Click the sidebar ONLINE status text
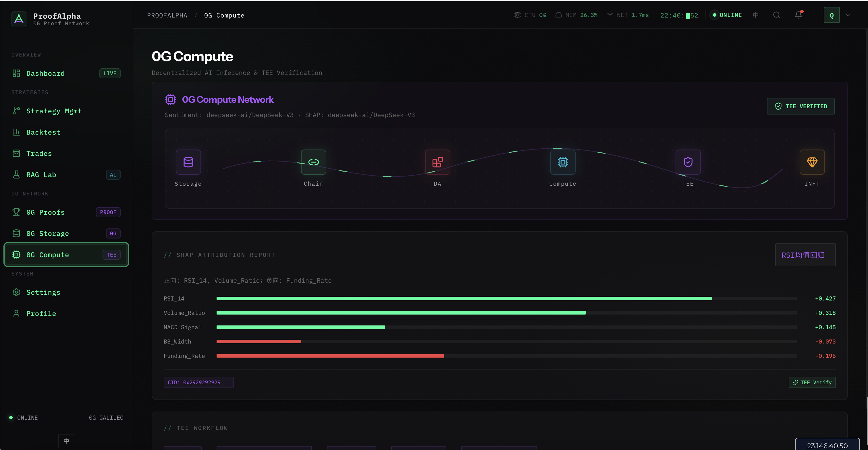 [28, 418]
